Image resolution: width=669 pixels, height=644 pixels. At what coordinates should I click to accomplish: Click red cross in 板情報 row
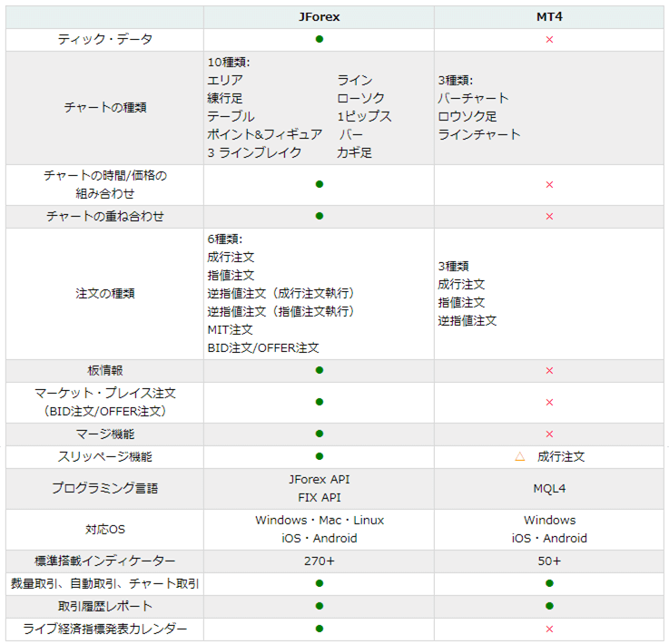tap(549, 370)
